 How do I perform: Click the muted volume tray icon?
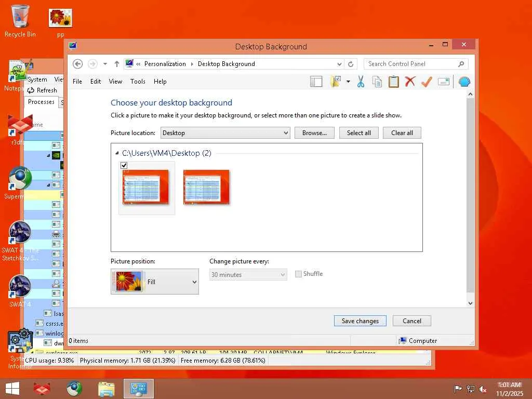click(x=483, y=389)
